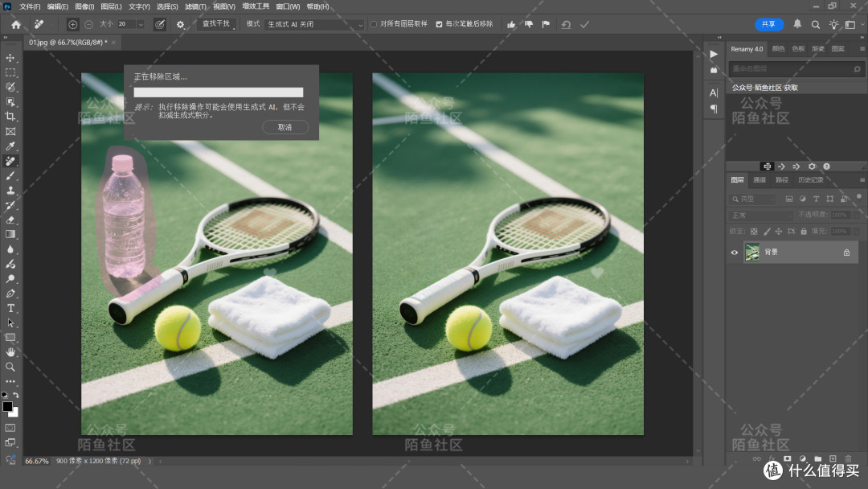Select the Zoom tool
Viewport: 868px width, 489px height.
pyautogui.click(x=10, y=367)
